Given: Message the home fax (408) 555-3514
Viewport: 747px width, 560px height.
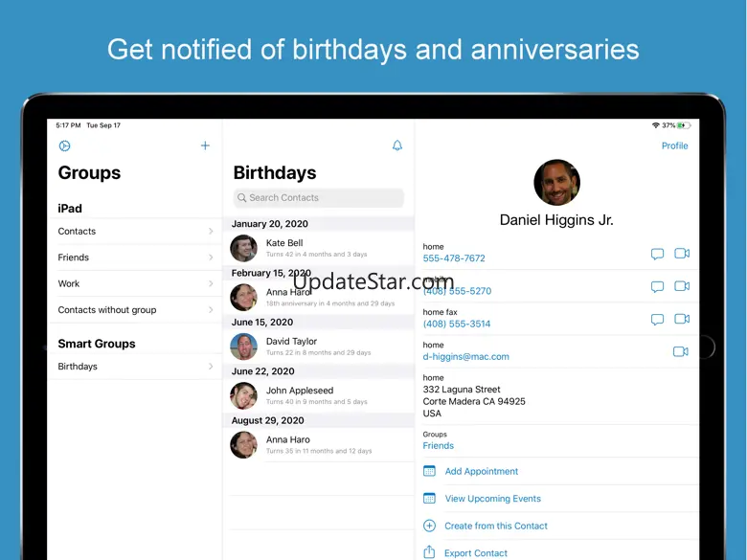Looking at the screenshot, I should click(x=657, y=320).
